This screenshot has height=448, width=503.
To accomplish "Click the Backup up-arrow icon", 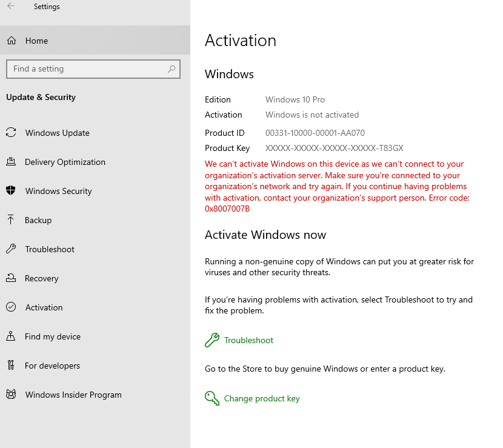I will point(10,219).
